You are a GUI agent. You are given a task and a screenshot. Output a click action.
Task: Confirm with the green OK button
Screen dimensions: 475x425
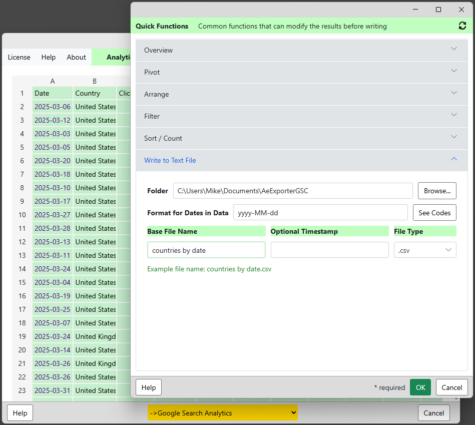[x=420, y=387]
